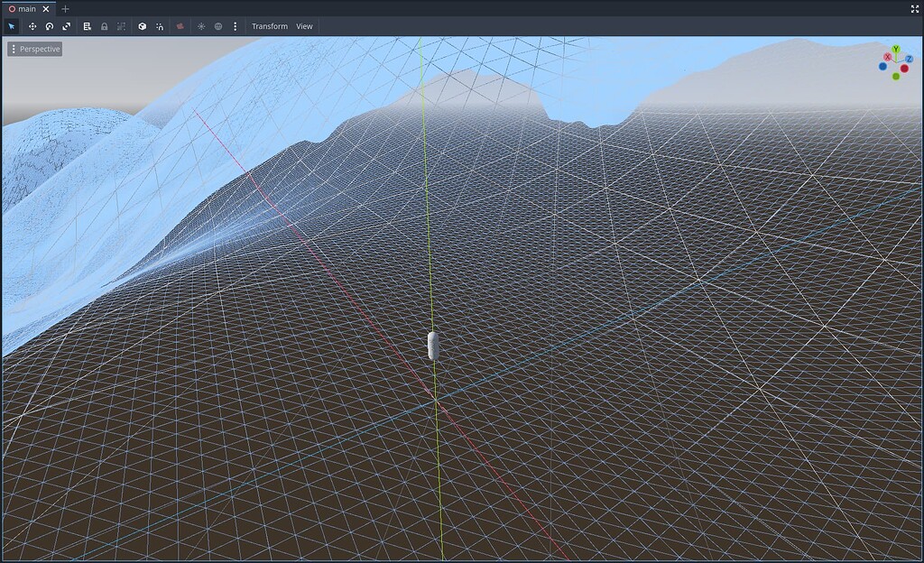Lock the selected node via the padlock icon
The height and width of the screenshot is (563, 924).
[x=104, y=26]
